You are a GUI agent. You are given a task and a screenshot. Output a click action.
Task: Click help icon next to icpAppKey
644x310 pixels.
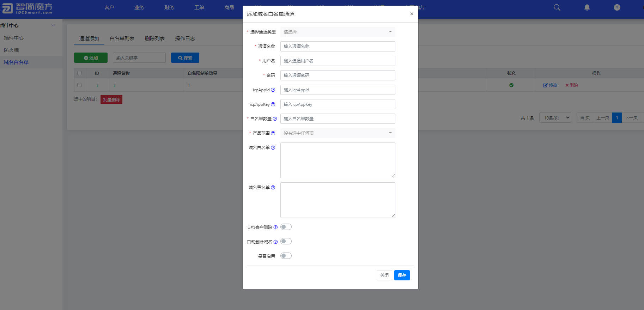[x=273, y=104]
